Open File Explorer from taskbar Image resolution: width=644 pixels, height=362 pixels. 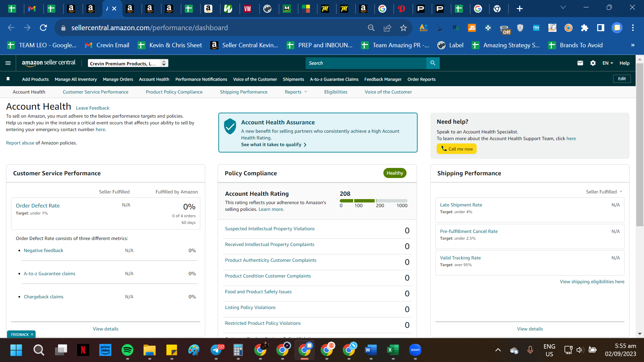tap(150, 350)
